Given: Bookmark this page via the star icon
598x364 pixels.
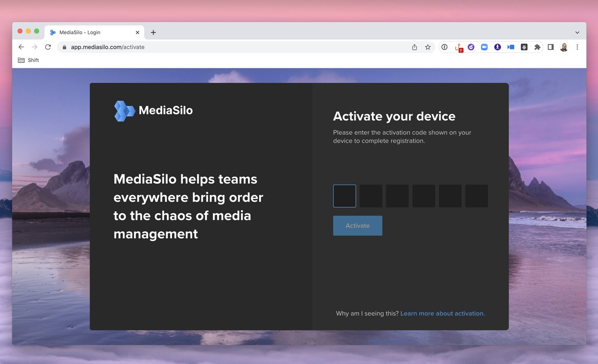Looking at the screenshot, I should (x=428, y=47).
